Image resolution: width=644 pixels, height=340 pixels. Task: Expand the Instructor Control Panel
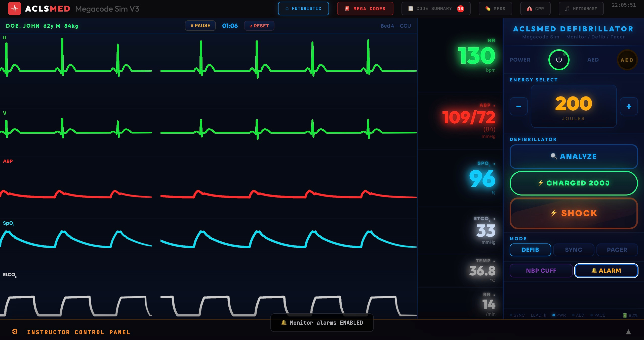(79, 332)
